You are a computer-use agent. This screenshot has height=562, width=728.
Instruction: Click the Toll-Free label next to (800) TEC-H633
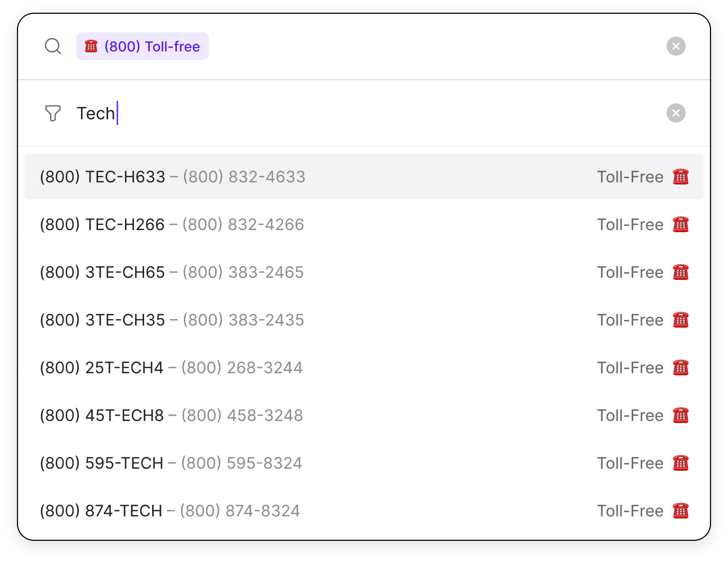[630, 177]
